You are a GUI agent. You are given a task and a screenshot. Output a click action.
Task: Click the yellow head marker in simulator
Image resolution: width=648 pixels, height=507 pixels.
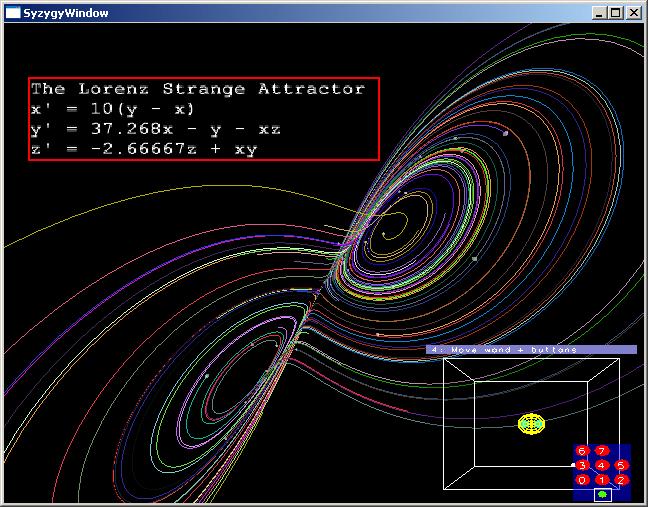click(531, 424)
